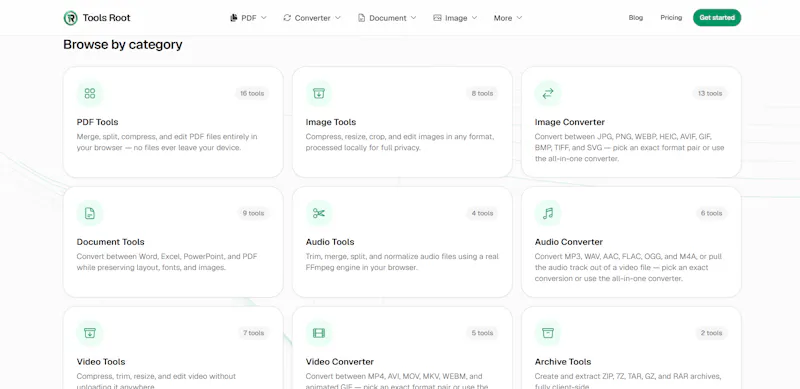Click the Document Tools file icon

coord(90,213)
